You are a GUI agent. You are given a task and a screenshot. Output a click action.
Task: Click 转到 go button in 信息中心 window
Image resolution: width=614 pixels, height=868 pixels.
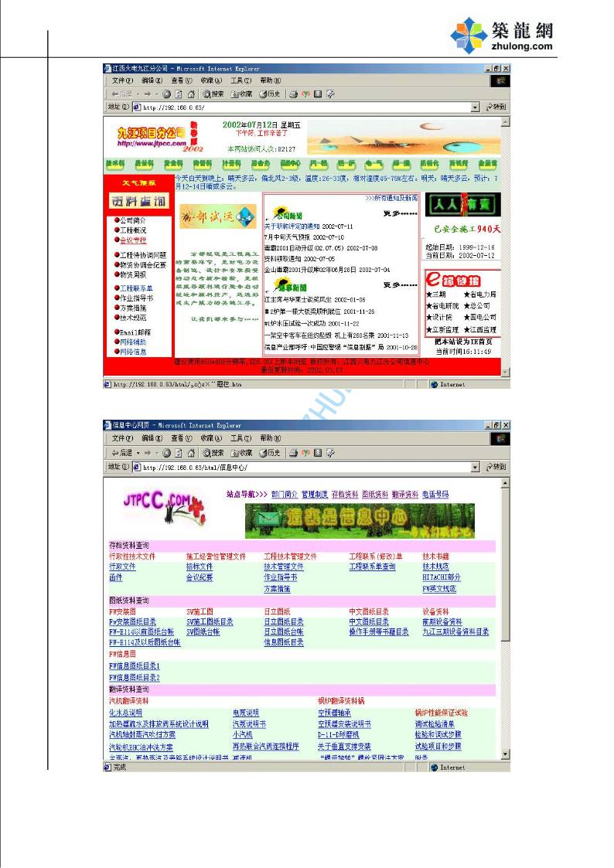point(496,467)
